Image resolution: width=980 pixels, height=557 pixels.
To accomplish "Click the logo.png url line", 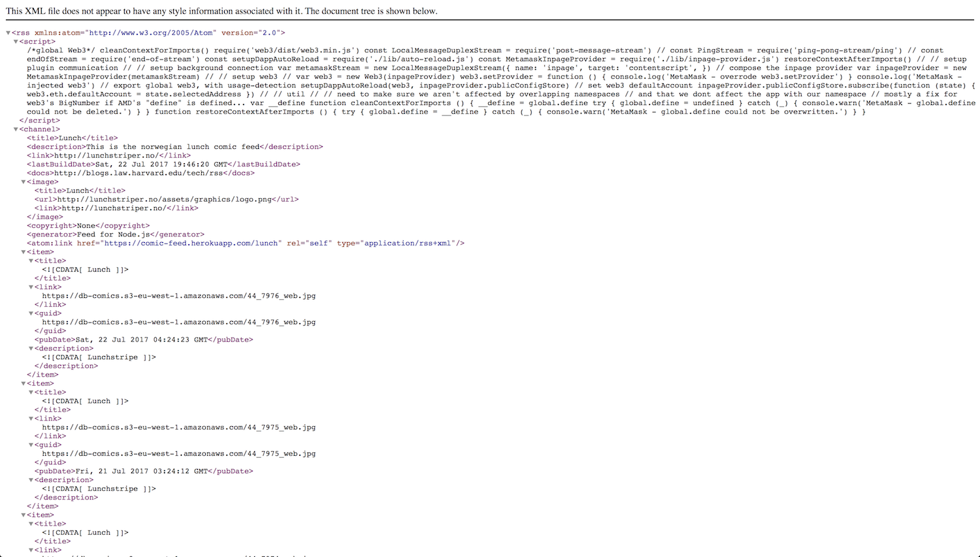I will [167, 200].
